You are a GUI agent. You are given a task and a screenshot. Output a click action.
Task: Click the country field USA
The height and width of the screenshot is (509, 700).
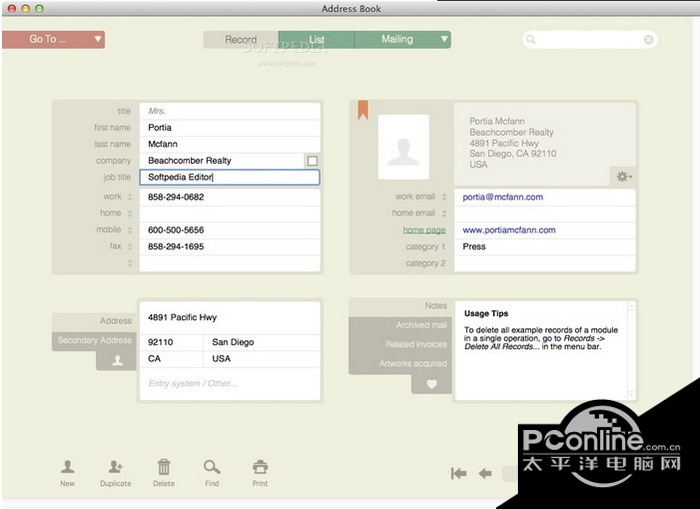pyautogui.click(x=262, y=359)
